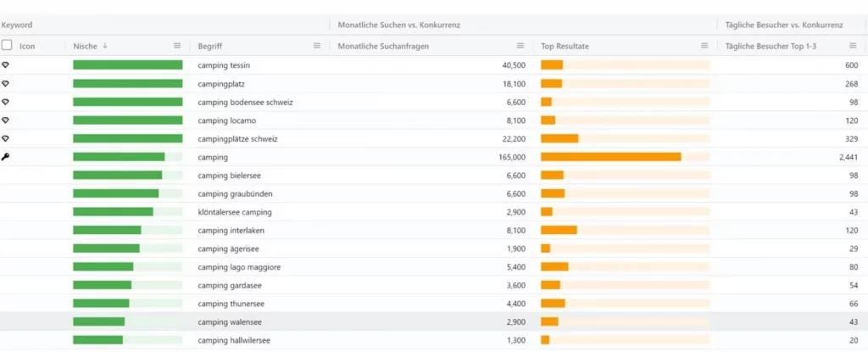Sort by the Begriff column header
This screenshot has height=352, width=868.
click(210, 46)
